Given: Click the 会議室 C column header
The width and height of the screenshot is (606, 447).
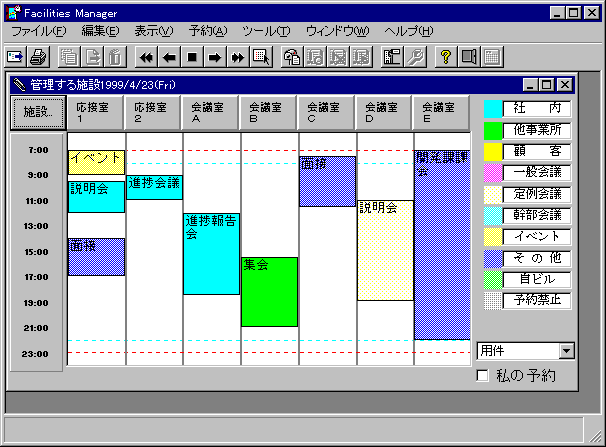Looking at the screenshot, I should (326, 112).
